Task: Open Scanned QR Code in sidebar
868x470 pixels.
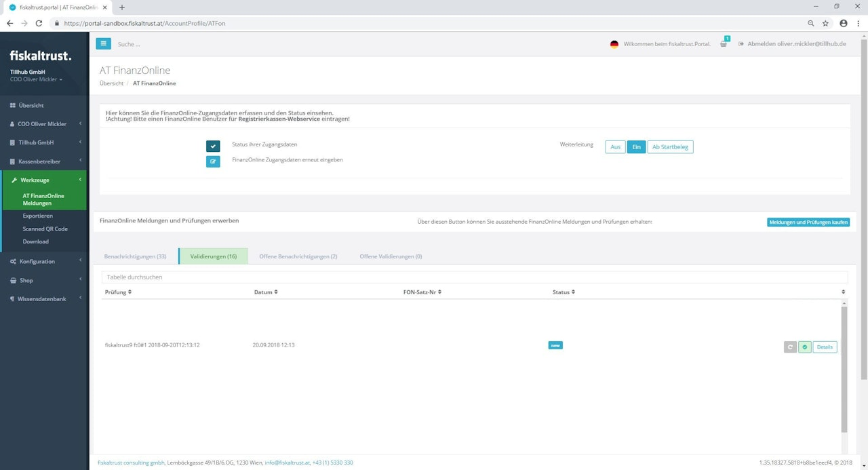Action: [43, 229]
